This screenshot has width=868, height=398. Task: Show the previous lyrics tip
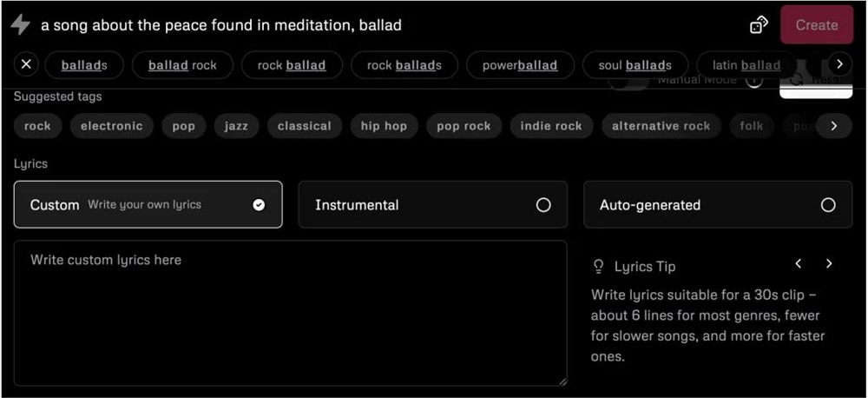tap(799, 264)
